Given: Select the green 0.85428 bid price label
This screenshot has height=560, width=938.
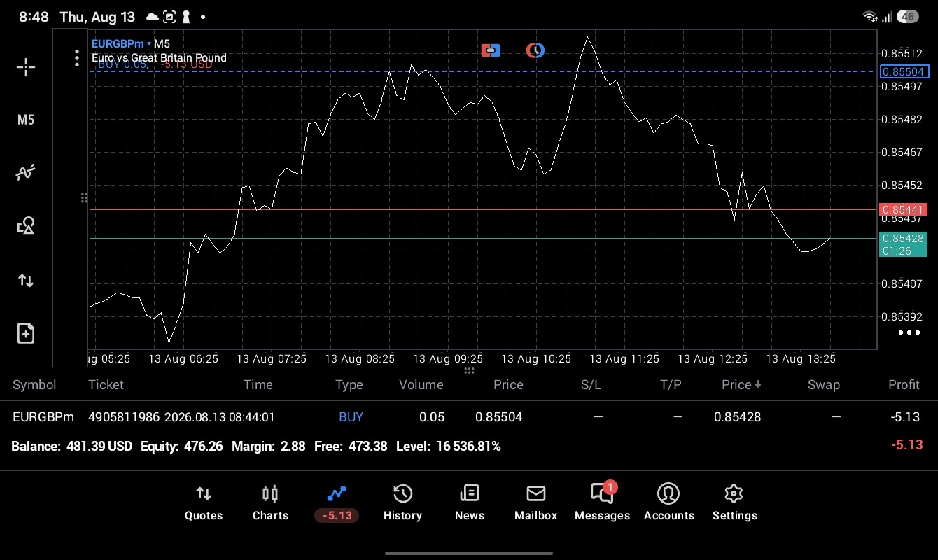Looking at the screenshot, I should [903, 244].
